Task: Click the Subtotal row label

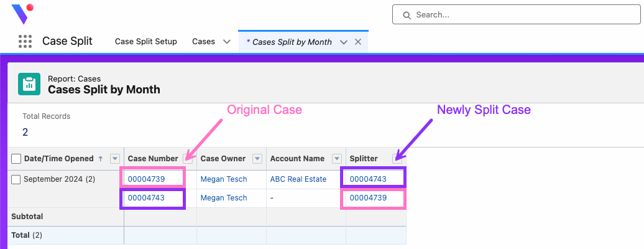Action: point(27,217)
